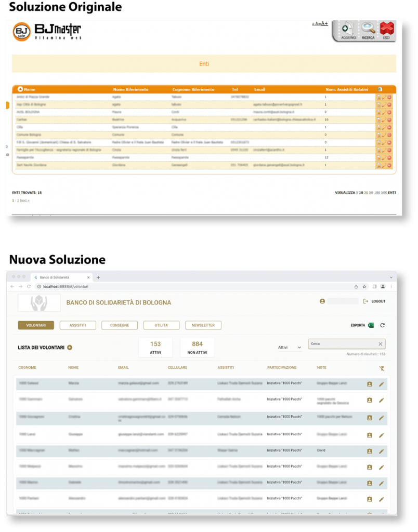The width and height of the screenshot is (418, 532).
Task: Click the AGGIUNGI add icon in BJmaster
Action: [x=348, y=29]
